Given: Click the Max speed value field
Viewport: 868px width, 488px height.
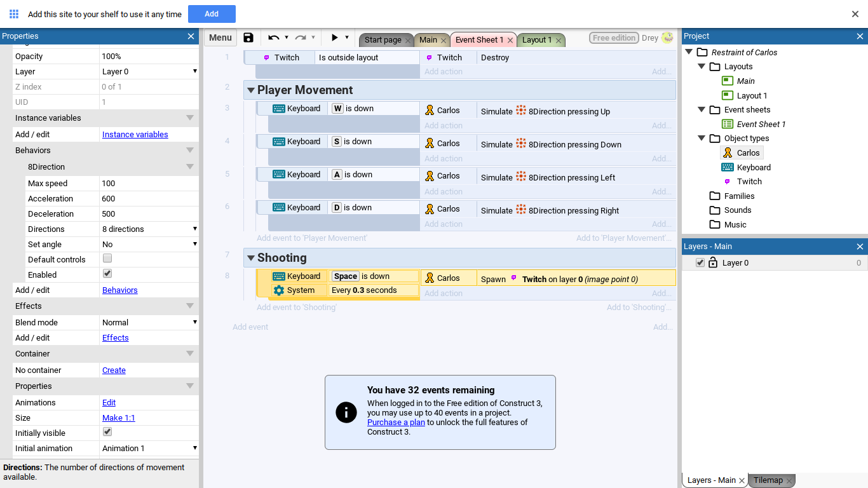Looking at the screenshot, I should coord(149,183).
